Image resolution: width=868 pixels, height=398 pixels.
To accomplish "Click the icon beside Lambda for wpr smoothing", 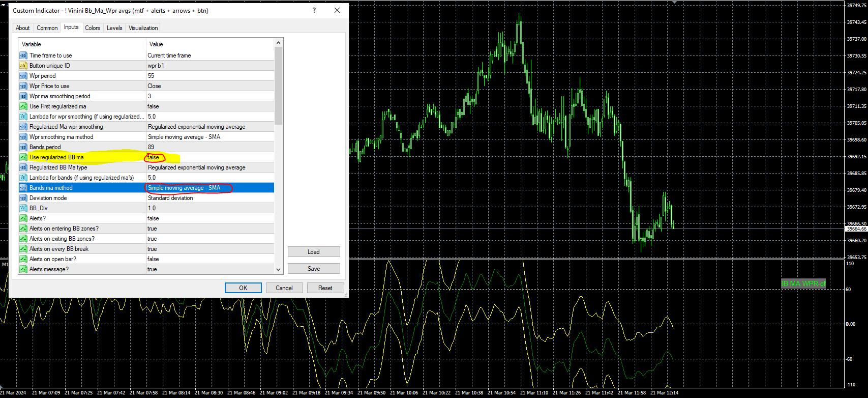I will click(x=23, y=117).
